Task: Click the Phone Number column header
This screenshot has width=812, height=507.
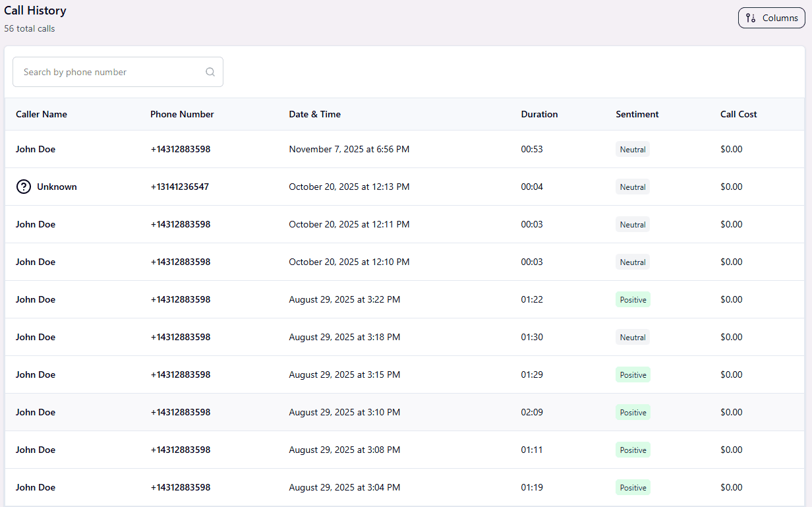Action: pyautogui.click(x=182, y=114)
